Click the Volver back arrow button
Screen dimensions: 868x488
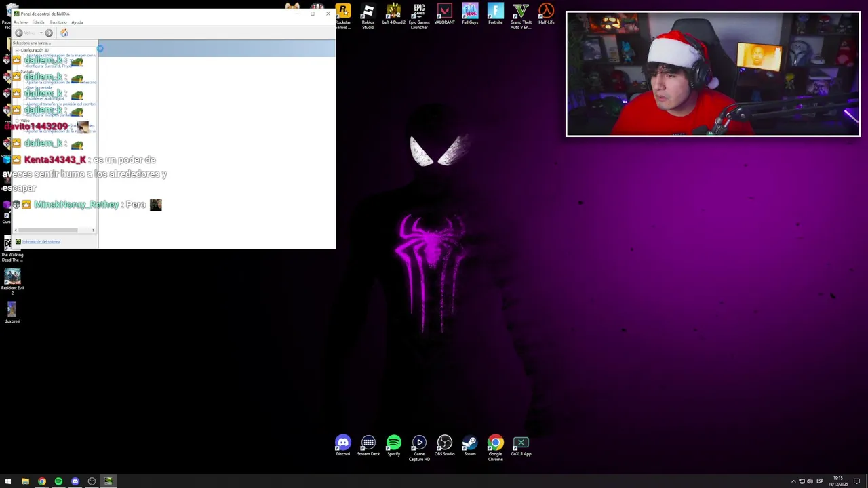point(19,33)
